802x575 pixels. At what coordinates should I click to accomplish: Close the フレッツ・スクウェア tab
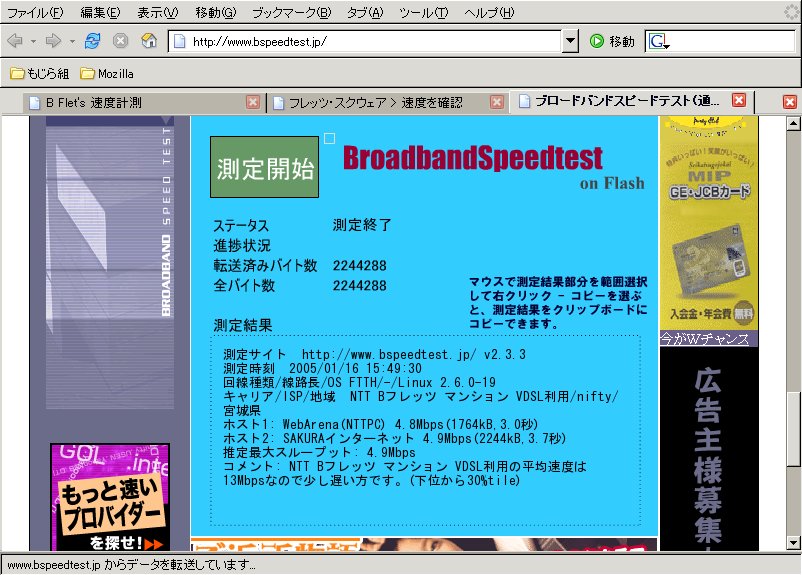point(497,102)
